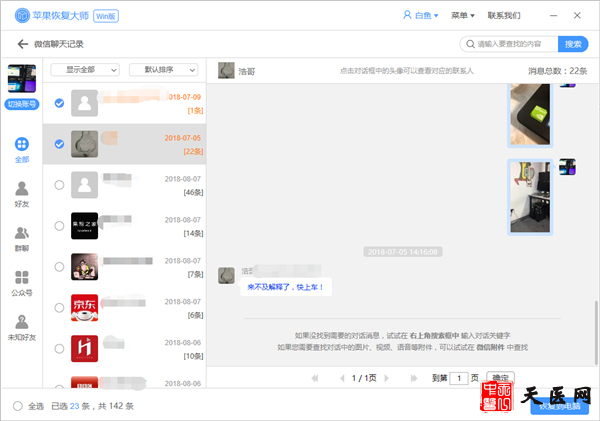Open the 全部 (All) category in sidebar
This screenshot has height=421, width=600.
tap(21, 150)
